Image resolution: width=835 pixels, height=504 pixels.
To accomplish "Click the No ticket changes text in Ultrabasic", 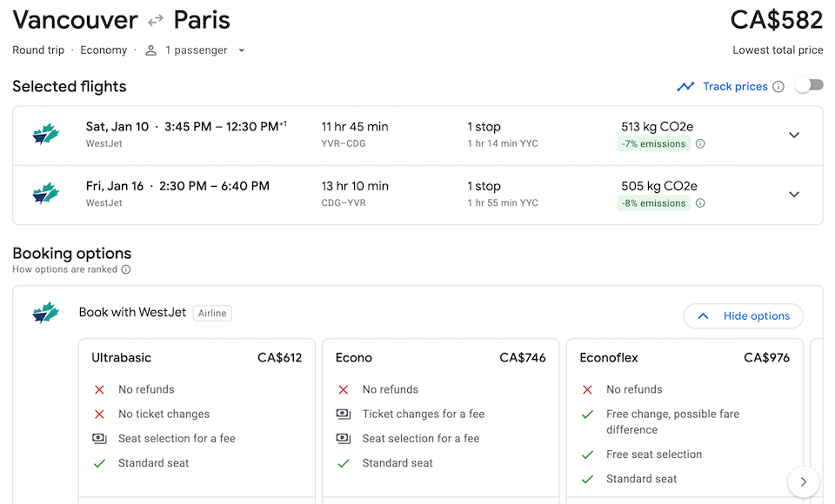I will click(164, 414).
